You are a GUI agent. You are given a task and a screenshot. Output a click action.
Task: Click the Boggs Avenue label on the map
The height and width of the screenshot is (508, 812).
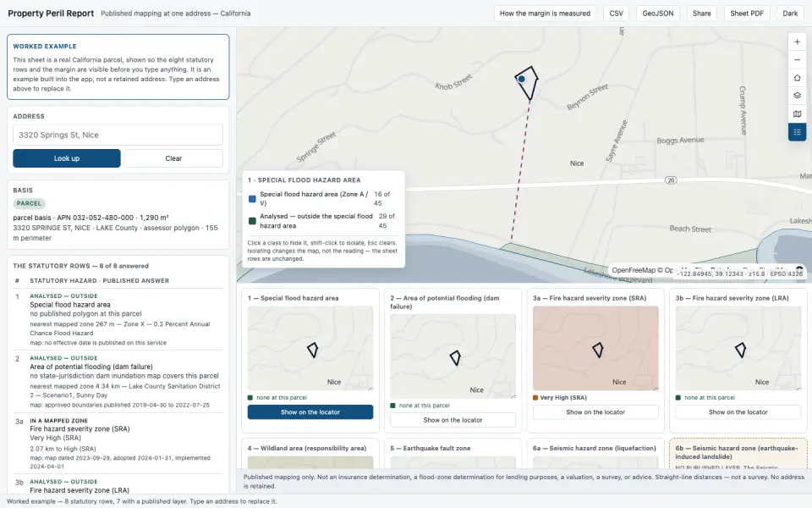click(x=680, y=140)
